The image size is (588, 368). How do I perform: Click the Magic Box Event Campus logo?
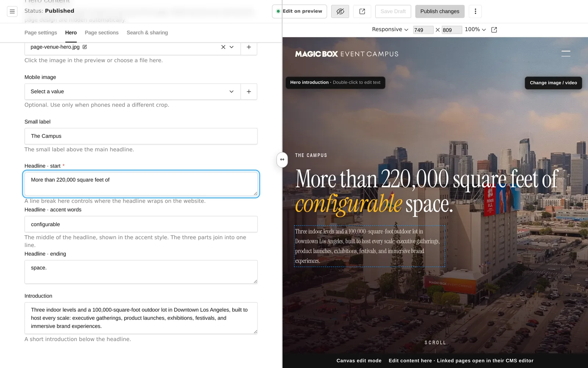point(347,54)
